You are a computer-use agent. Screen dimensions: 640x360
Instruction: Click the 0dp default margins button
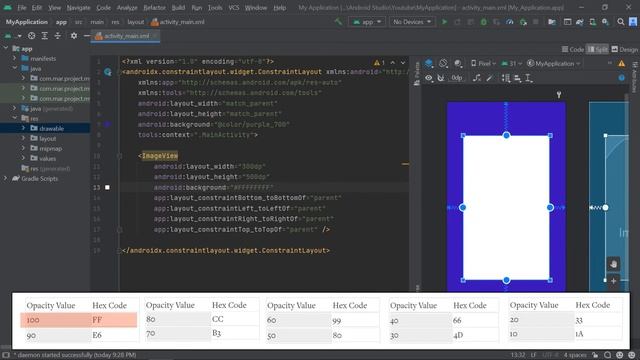(456, 78)
